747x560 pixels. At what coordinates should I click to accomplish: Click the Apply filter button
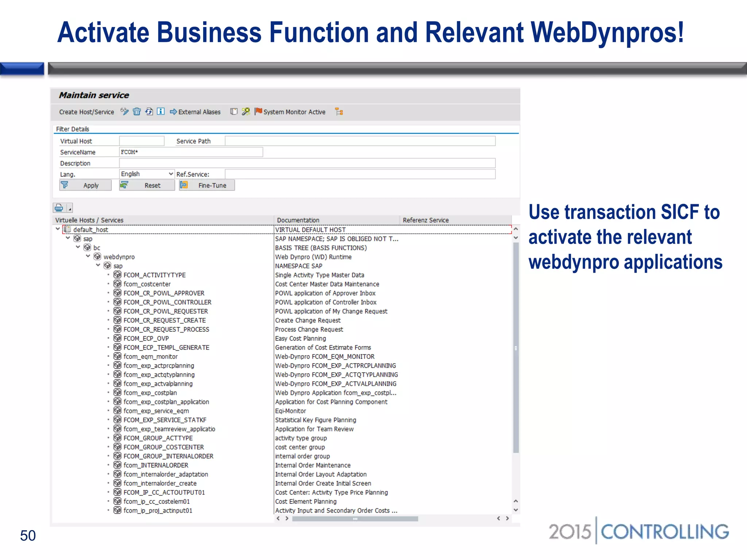(85, 185)
